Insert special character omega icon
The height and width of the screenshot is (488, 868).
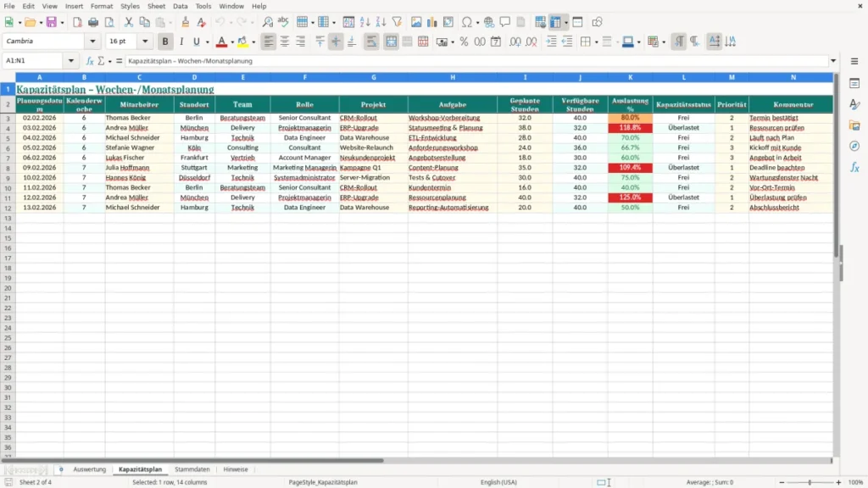(467, 22)
